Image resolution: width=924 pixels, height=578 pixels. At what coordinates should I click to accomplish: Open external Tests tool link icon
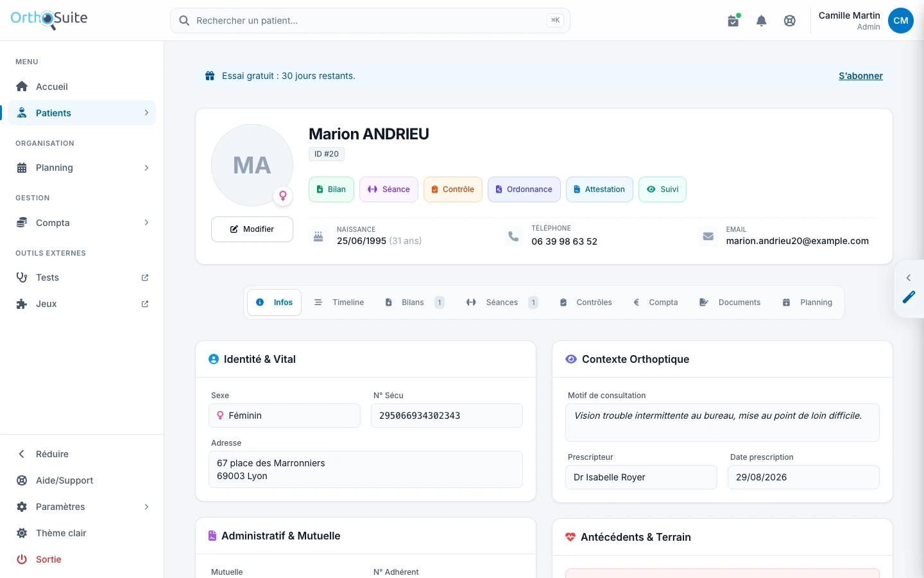click(x=145, y=277)
